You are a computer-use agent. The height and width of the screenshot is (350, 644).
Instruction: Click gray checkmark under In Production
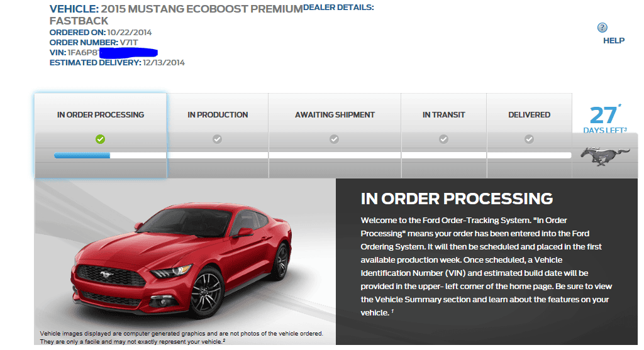click(217, 139)
